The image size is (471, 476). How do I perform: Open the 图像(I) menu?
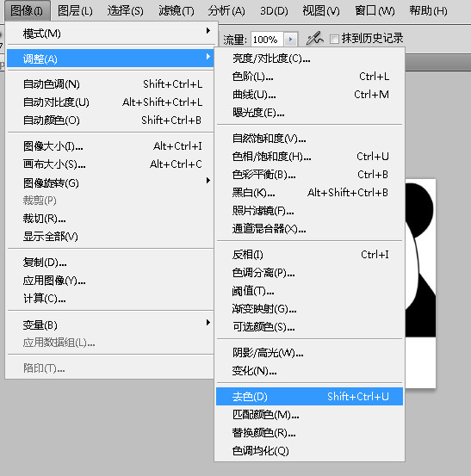point(27,11)
